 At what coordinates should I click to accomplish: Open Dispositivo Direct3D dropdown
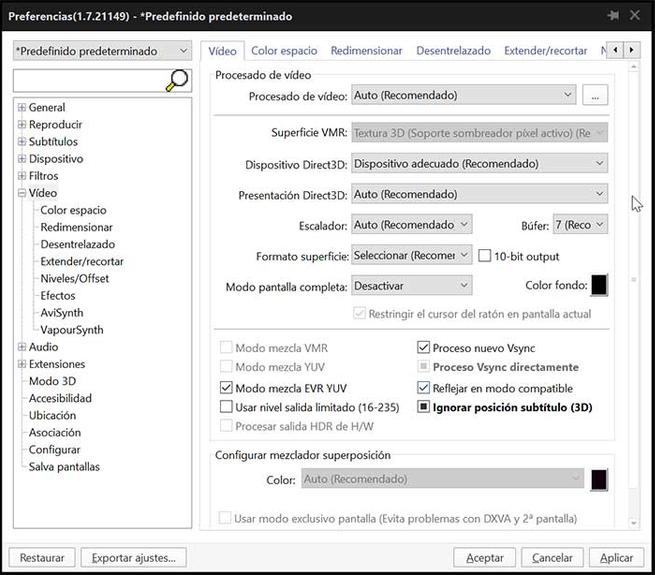(x=480, y=163)
